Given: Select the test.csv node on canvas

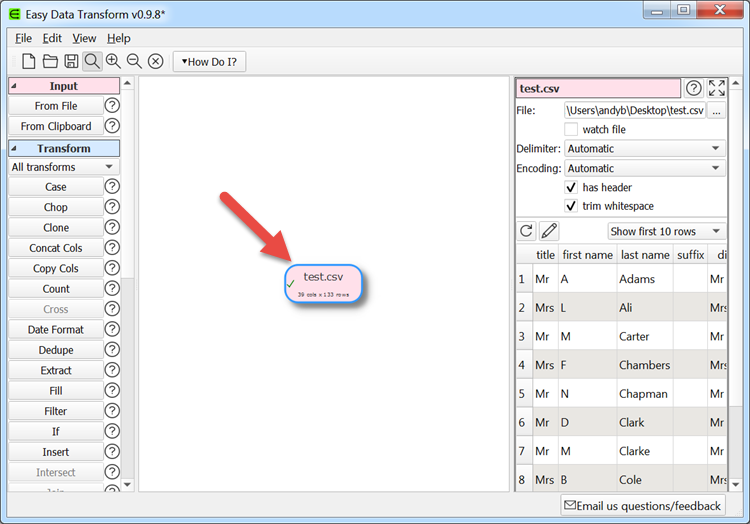Looking at the screenshot, I should pos(323,284).
